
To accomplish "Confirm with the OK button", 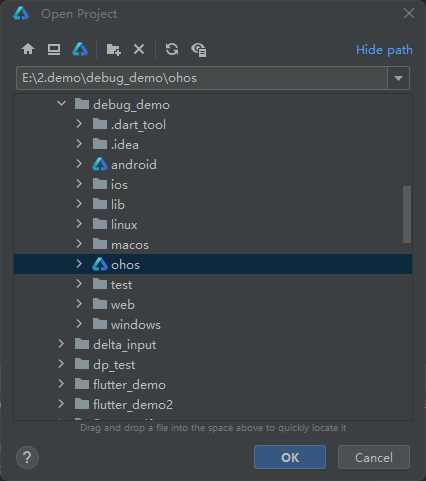I will point(290,457).
